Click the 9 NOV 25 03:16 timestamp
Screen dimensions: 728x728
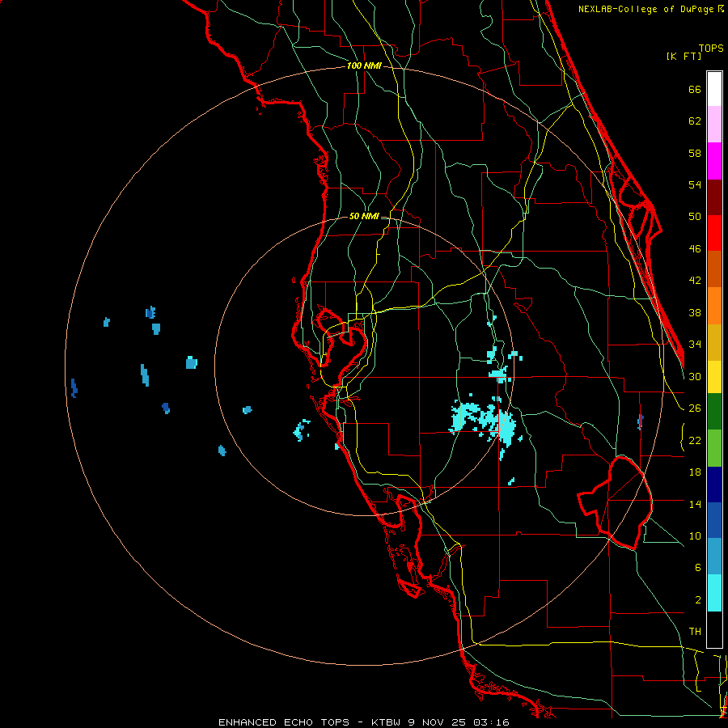[459, 722]
